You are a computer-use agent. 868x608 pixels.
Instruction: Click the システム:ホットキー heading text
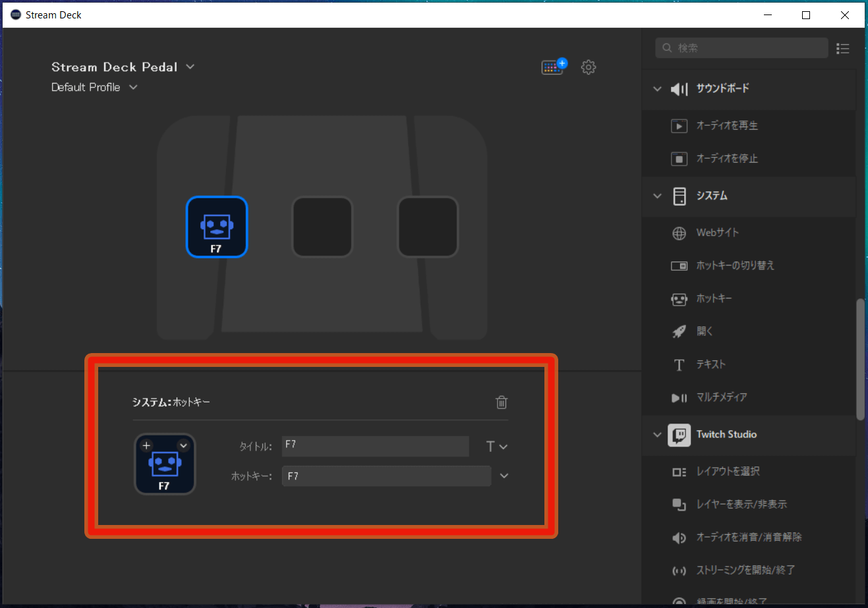171,402
